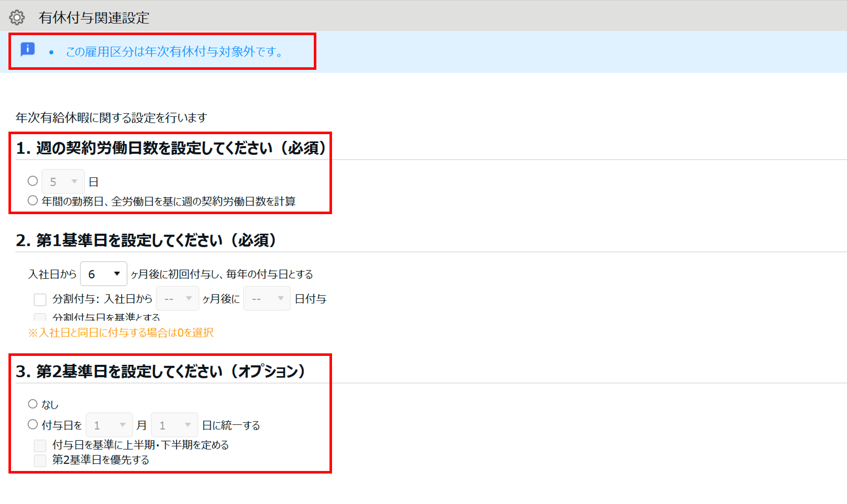Select the 付与日を統一する radio button
The width and height of the screenshot is (847, 504).
click(33, 424)
